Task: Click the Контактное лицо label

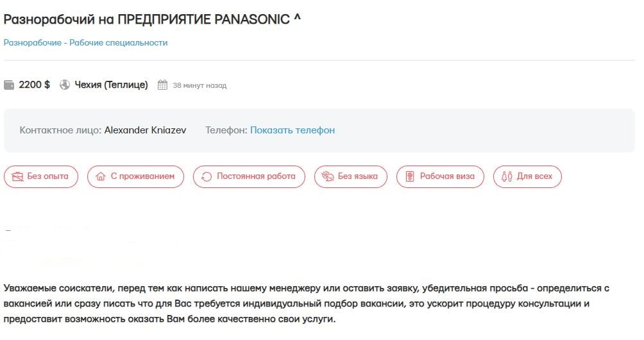Action: click(60, 130)
